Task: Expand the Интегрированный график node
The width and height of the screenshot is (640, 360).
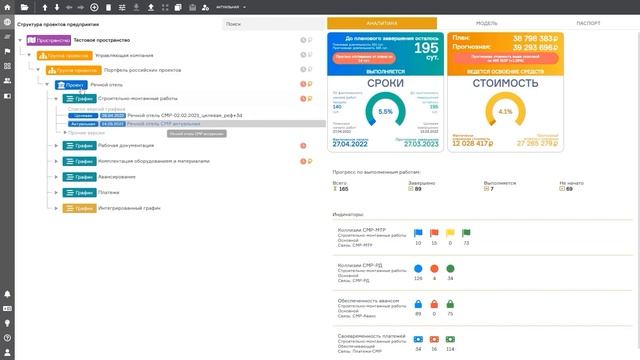Action: point(56,208)
